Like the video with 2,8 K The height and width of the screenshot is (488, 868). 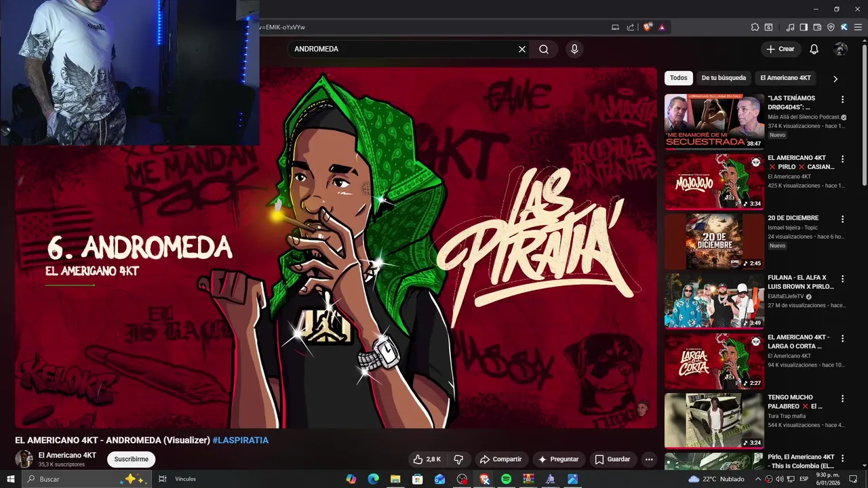pyautogui.click(x=427, y=460)
